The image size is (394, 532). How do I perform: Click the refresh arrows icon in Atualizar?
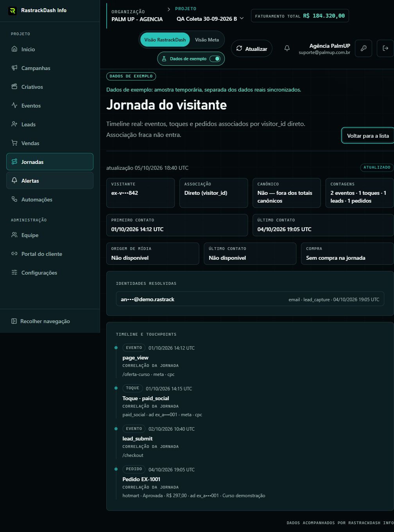239,49
